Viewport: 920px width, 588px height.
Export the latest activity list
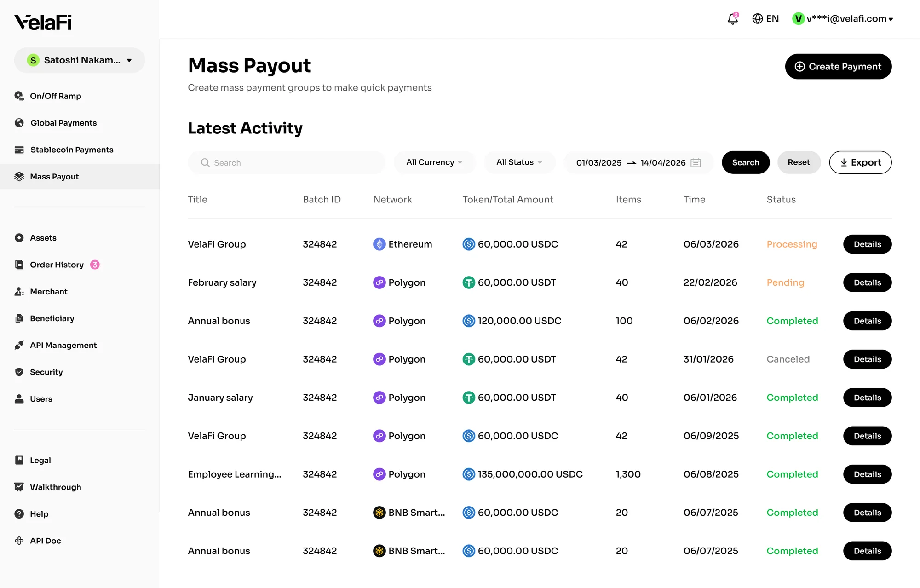tap(860, 162)
